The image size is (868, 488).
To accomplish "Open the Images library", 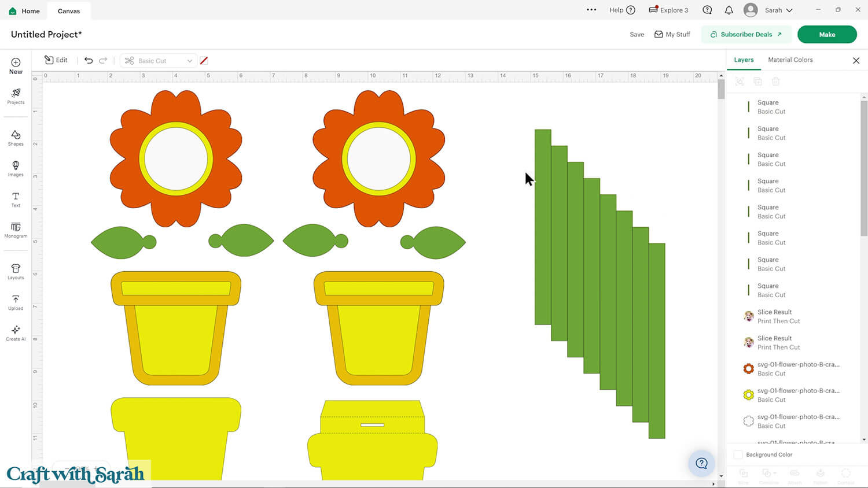I will (x=16, y=168).
